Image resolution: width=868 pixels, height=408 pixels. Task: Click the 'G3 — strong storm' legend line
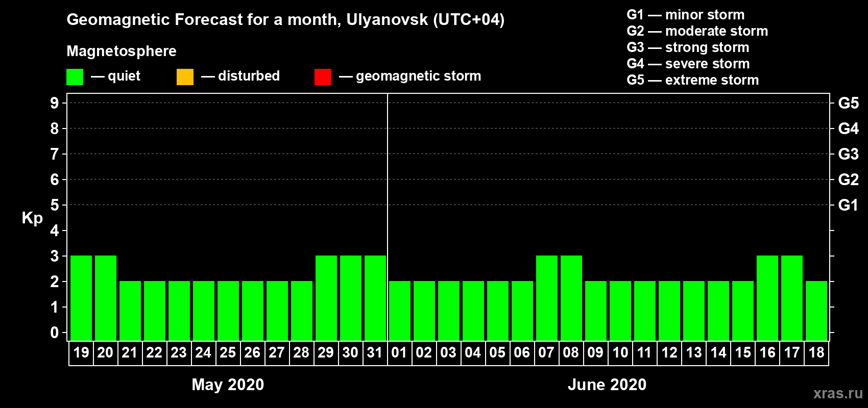(x=688, y=47)
